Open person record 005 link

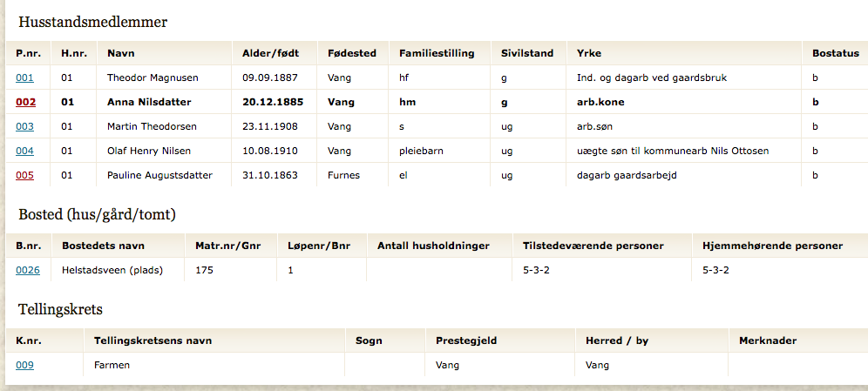pos(24,175)
